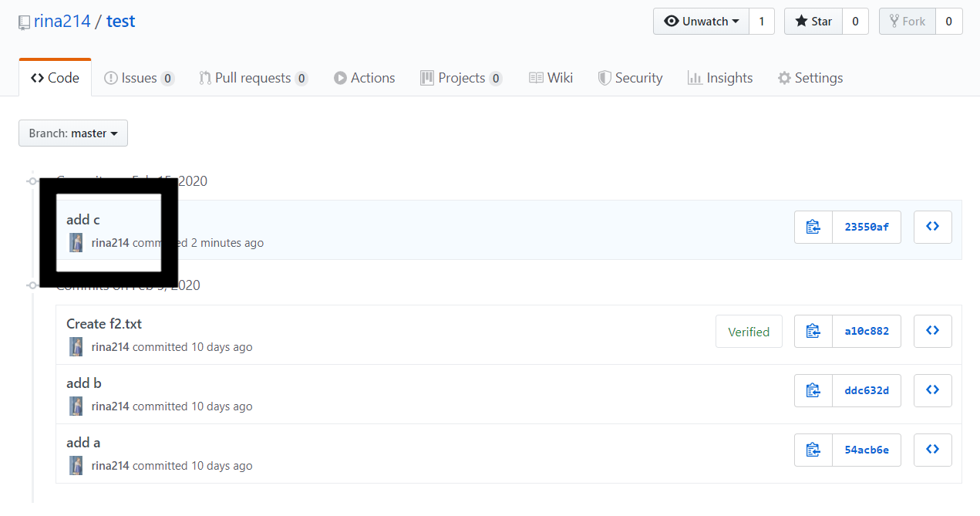Viewport: 980px width, 516px height.
Task: Open the 'add a' commit
Action: (83, 443)
